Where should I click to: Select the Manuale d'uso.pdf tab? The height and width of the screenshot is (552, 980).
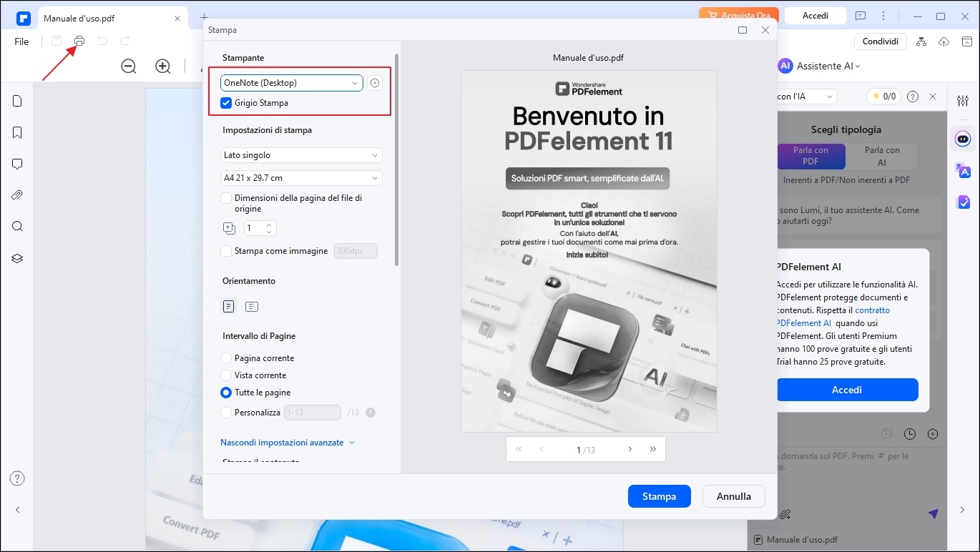112,18
